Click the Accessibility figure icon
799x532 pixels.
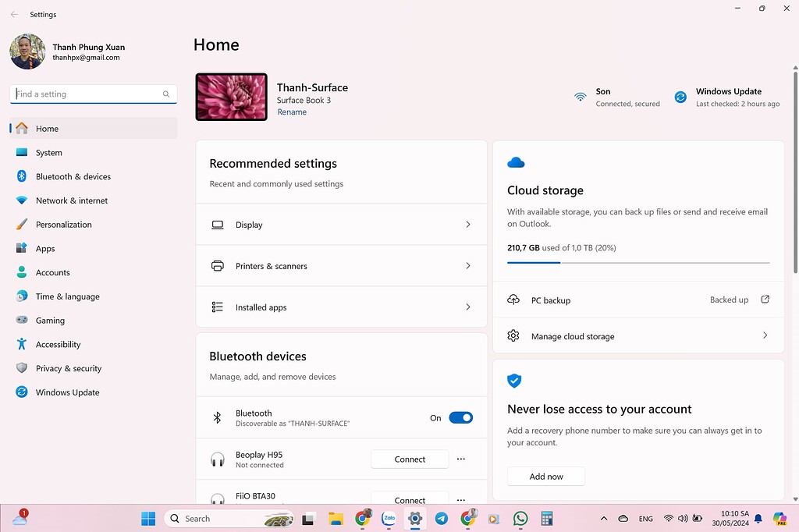tap(21, 344)
